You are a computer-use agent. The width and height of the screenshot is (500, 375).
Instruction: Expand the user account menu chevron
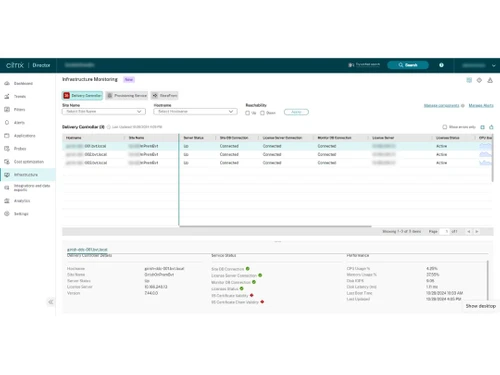(494, 66)
